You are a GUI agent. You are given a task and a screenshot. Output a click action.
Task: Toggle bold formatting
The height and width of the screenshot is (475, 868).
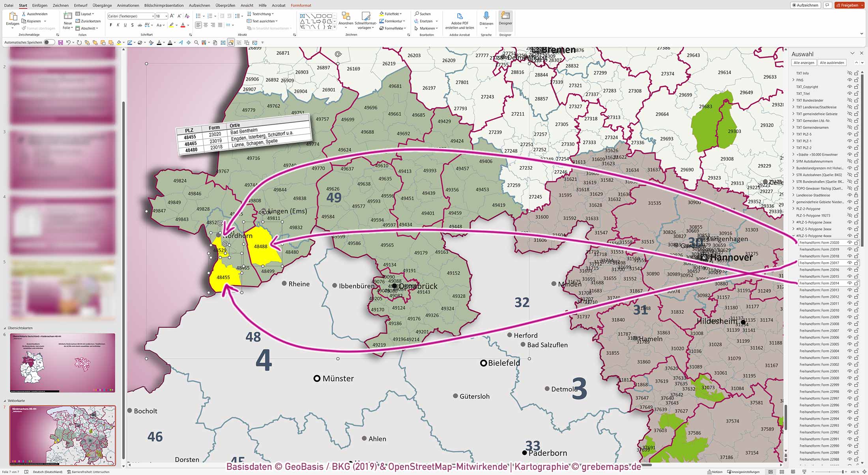(110, 24)
